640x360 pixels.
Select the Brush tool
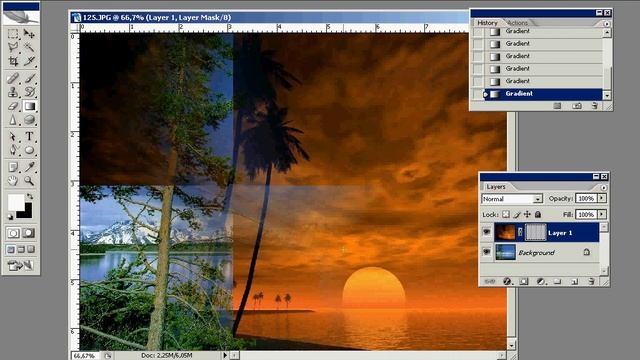coord(29,78)
